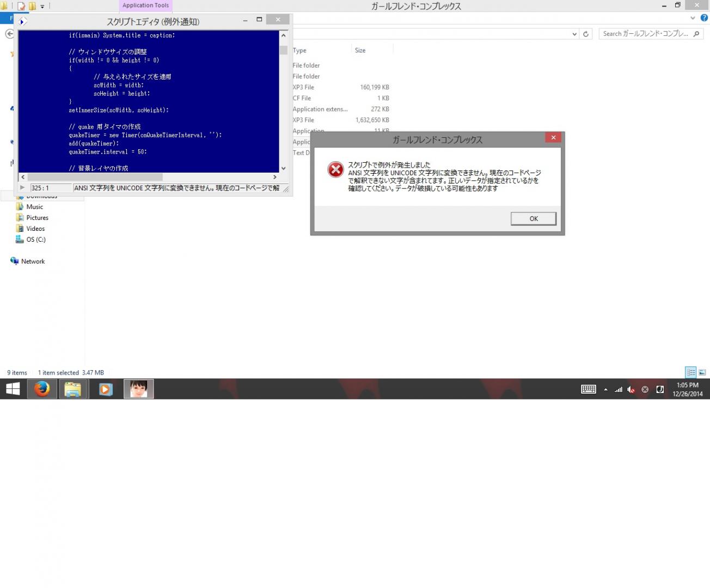Open Explorer help question mark icon
The height and width of the screenshot is (588, 710).
tap(704, 18)
